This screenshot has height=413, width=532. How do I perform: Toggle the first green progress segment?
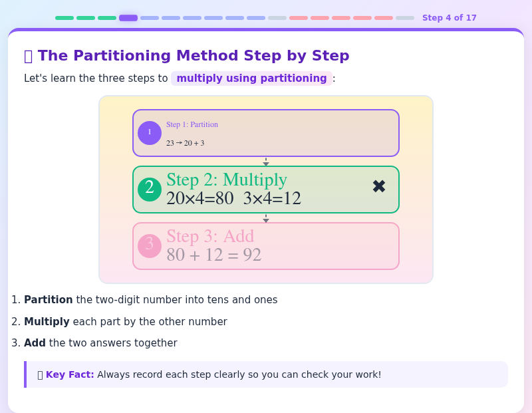(x=65, y=18)
